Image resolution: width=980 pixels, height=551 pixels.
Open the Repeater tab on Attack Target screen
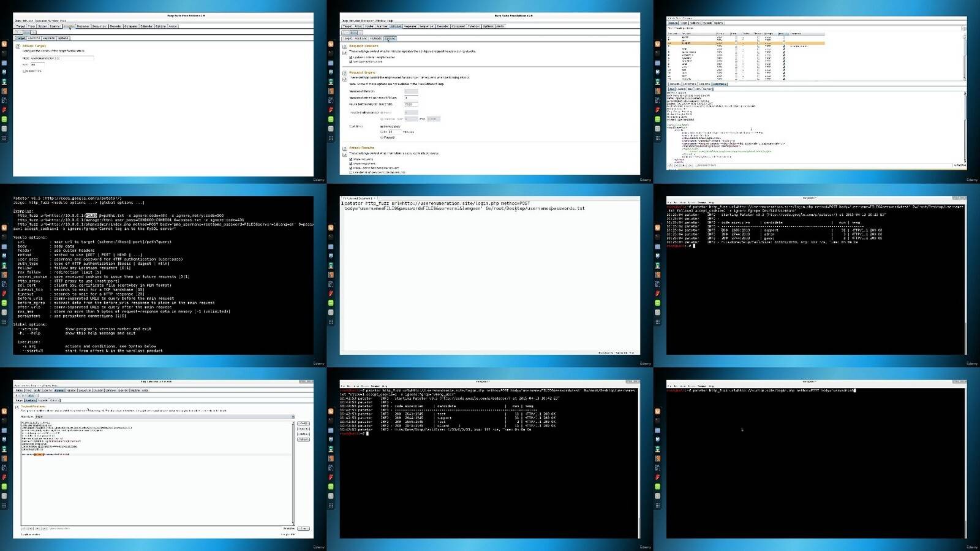83,26
